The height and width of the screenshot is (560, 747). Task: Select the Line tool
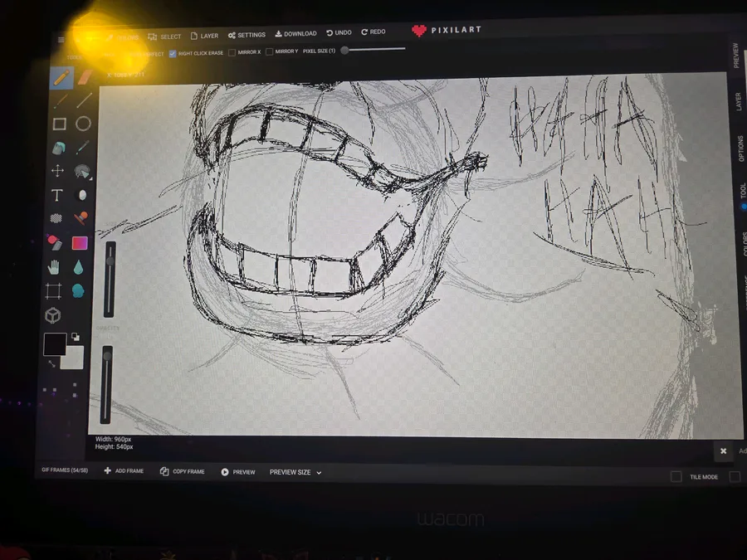click(85, 100)
